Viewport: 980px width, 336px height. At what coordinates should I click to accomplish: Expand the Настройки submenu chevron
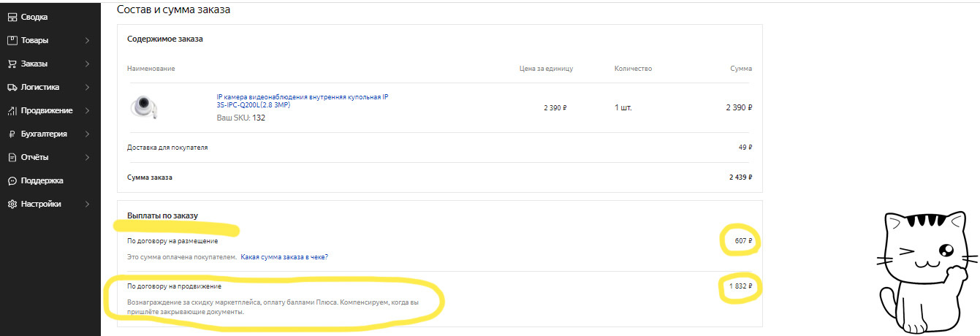point(87,204)
